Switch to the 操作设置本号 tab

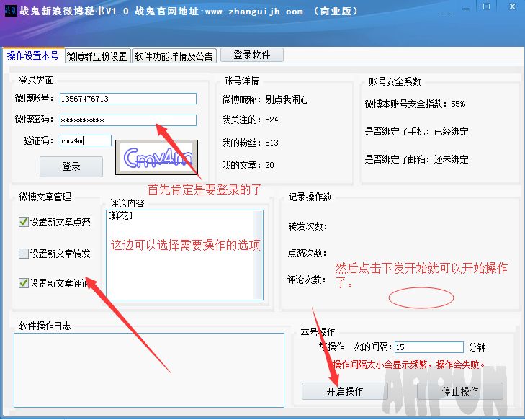[32, 55]
